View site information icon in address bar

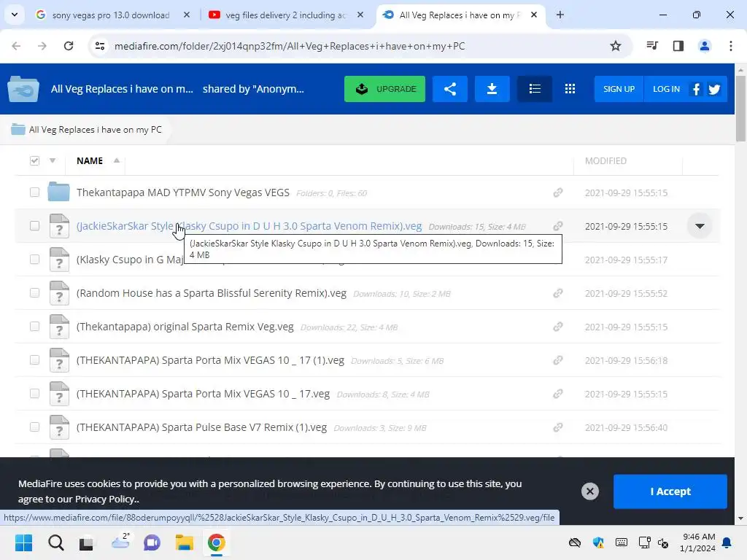pos(100,46)
